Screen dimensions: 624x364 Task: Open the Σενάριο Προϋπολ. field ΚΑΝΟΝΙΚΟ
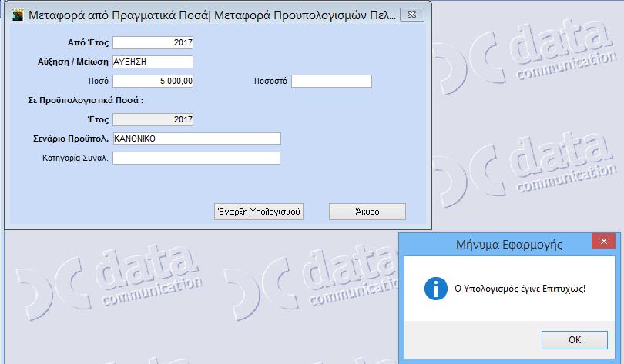click(x=197, y=139)
